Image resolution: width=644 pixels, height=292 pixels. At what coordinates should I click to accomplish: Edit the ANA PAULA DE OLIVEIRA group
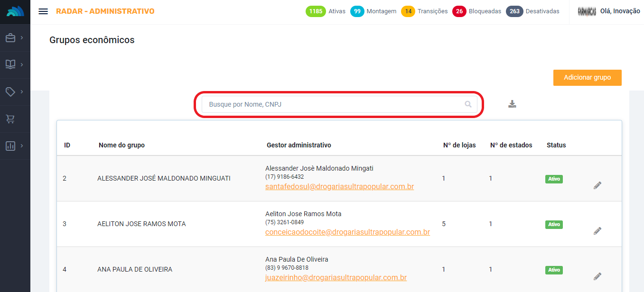point(597,276)
